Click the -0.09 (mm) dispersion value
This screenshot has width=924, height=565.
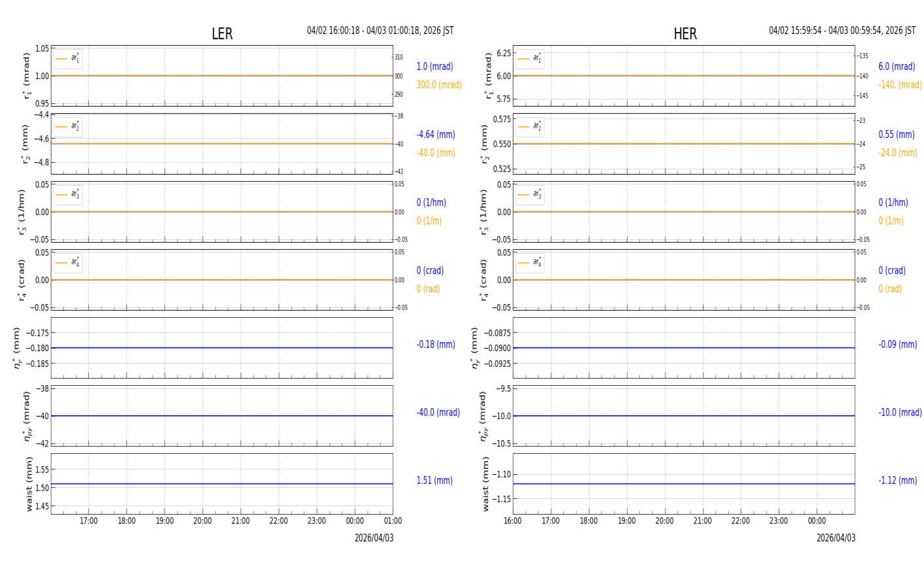pos(898,345)
